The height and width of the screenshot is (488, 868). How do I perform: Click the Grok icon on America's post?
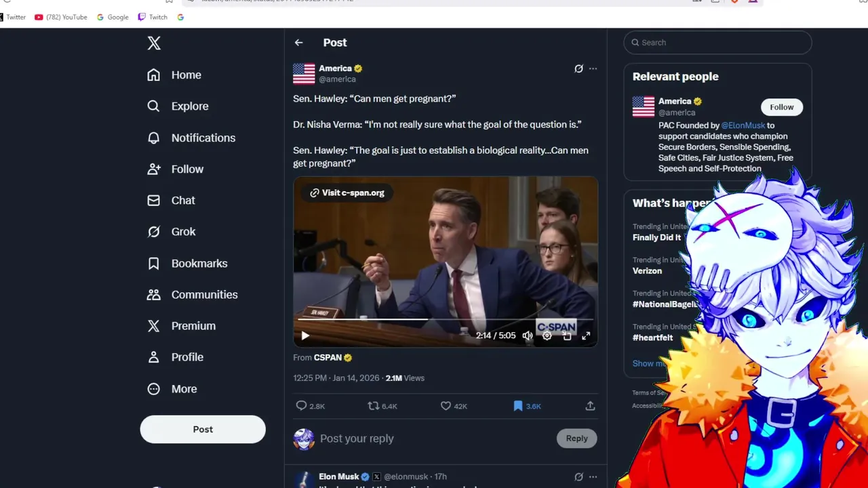578,68
